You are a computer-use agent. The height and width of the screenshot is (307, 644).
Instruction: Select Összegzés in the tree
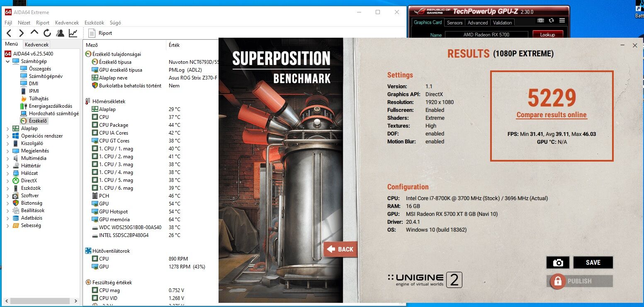click(40, 69)
